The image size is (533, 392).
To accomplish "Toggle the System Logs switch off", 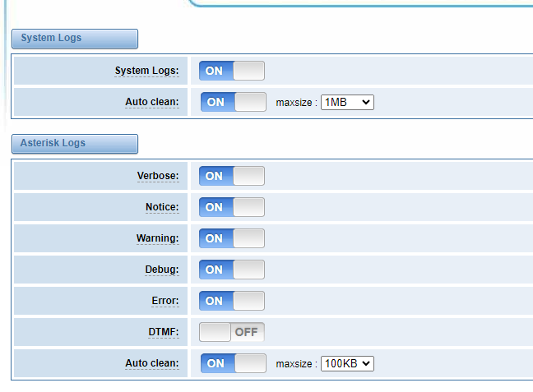I will tap(232, 71).
